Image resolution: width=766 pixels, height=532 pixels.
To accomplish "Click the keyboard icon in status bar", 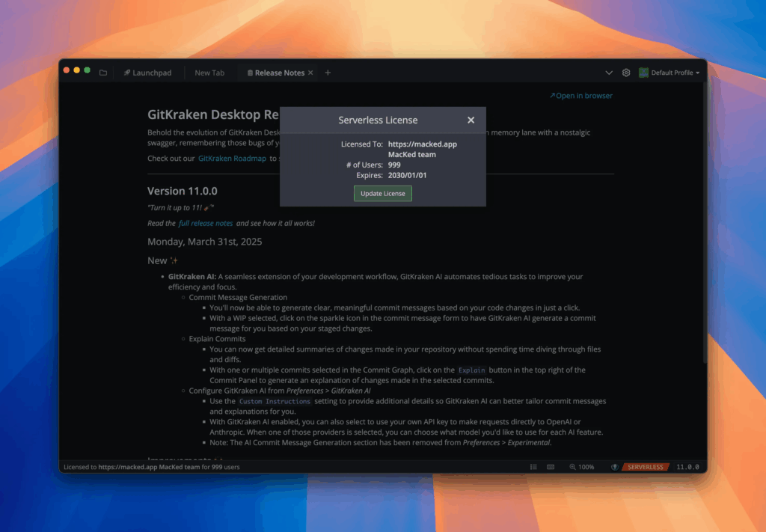I will 551,467.
